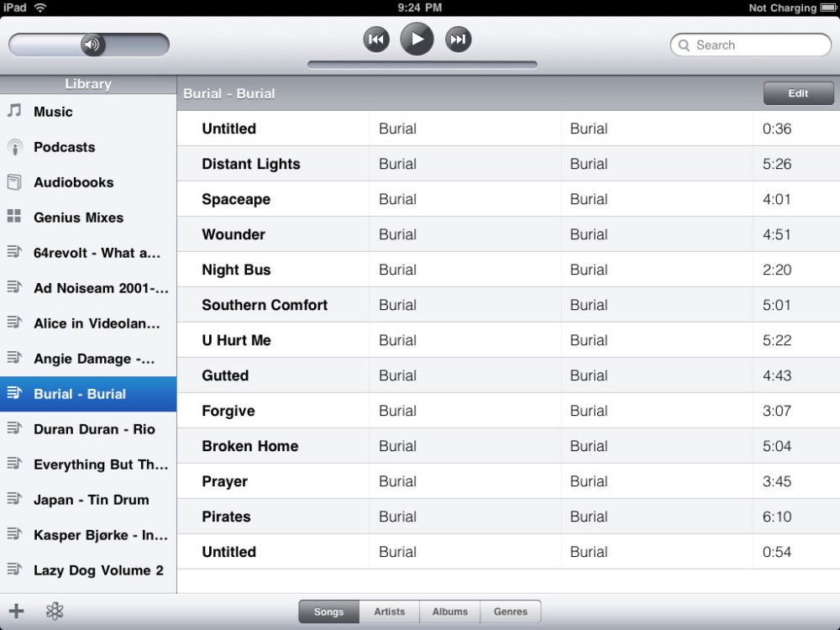
Task: Play the song Wounder
Action: [508, 234]
